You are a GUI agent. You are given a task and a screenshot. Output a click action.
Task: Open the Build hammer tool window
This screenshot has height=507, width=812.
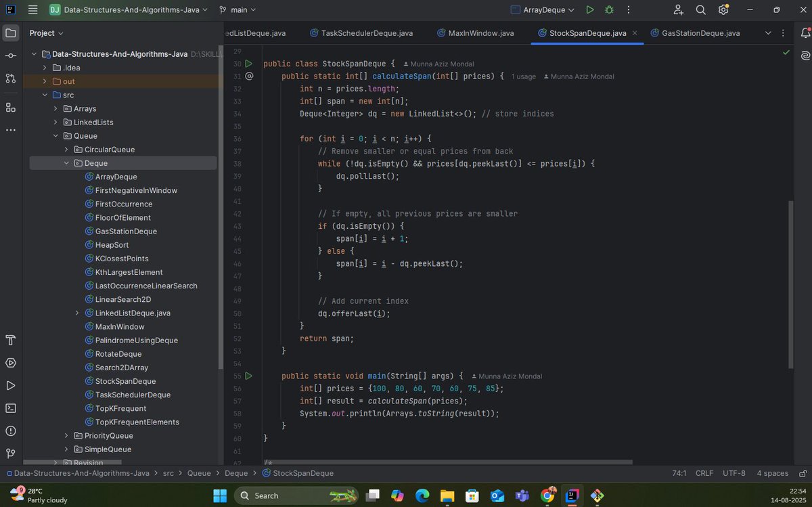[11, 340]
